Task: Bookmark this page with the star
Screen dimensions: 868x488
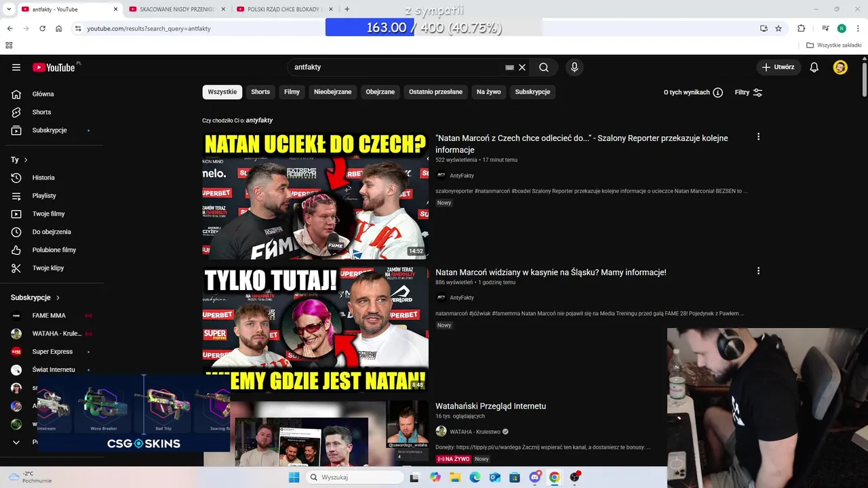Action: (x=778, y=28)
